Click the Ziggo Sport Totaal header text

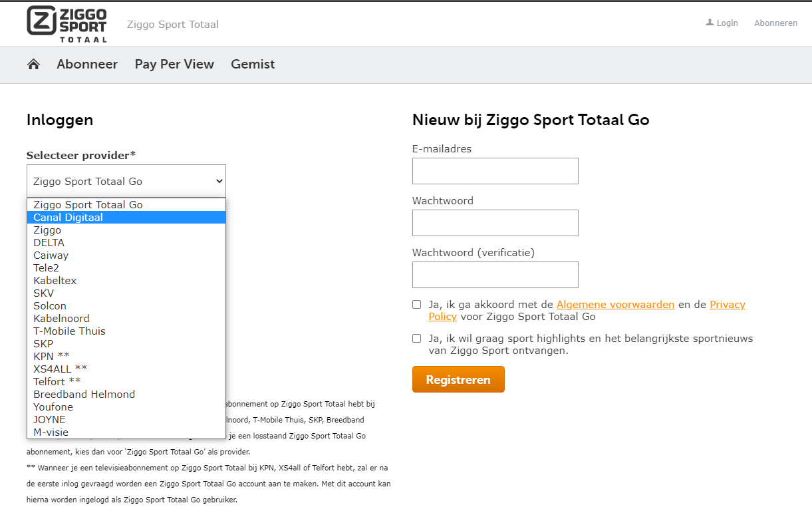pyautogui.click(x=173, y=25)
